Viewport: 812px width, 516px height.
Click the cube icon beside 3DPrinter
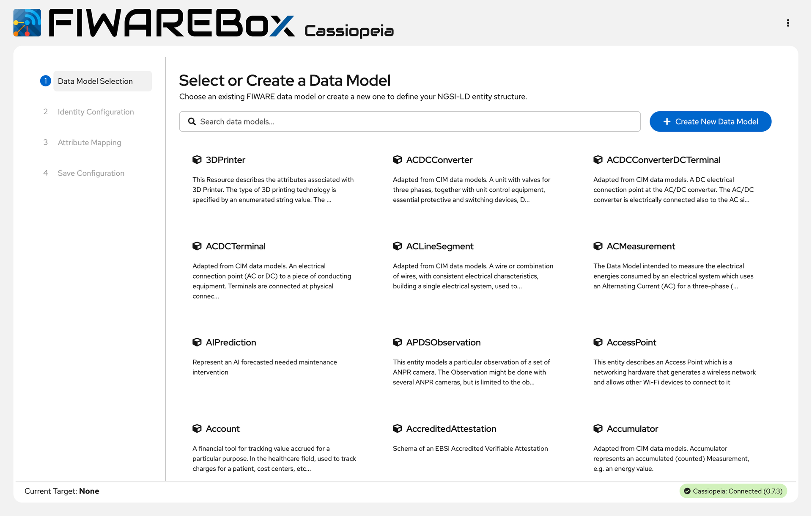tap(197, 160)
